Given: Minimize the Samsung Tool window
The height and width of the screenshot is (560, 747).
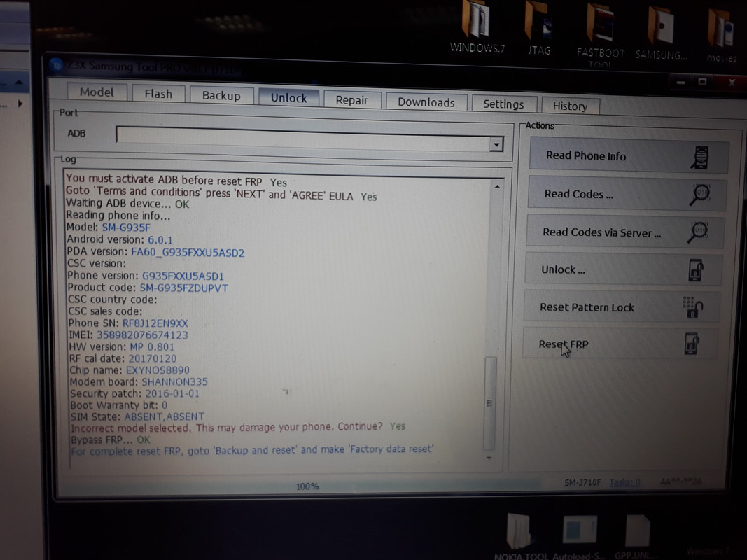Looking at the screenshot, I should click(680, 83).
